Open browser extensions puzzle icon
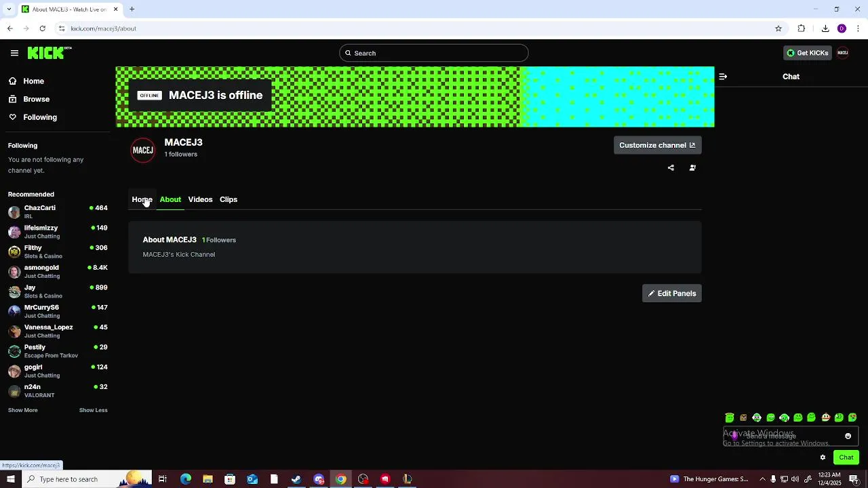The width and height of the screenshot is (868, 488). [x=802, y=28]
